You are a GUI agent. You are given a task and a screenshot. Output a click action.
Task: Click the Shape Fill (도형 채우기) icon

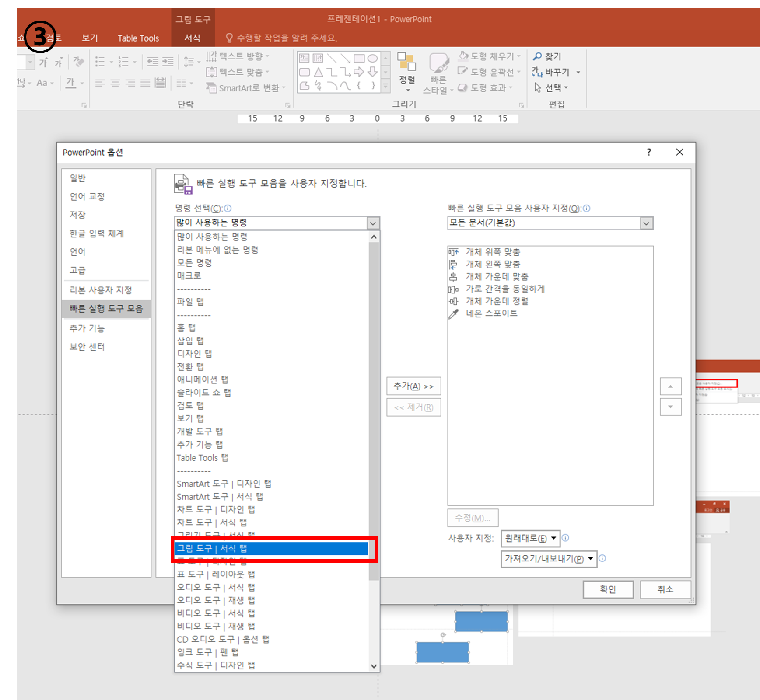(463, 56)
